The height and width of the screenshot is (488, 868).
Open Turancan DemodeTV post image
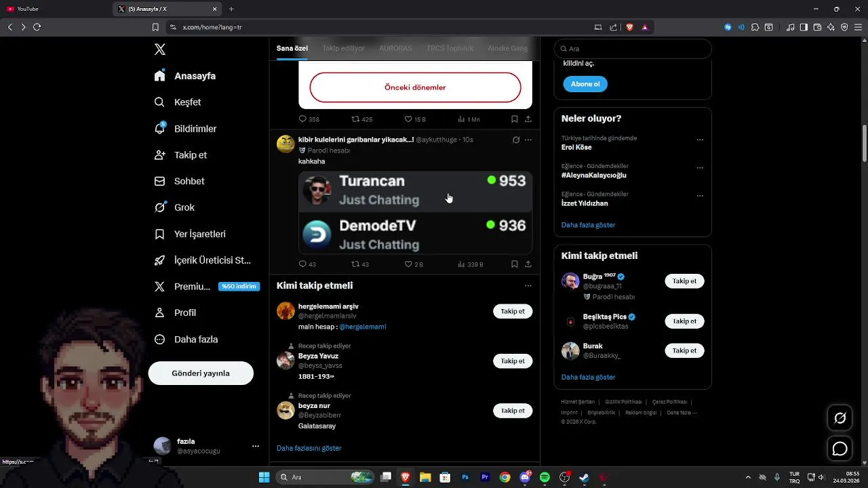[415, 212]
